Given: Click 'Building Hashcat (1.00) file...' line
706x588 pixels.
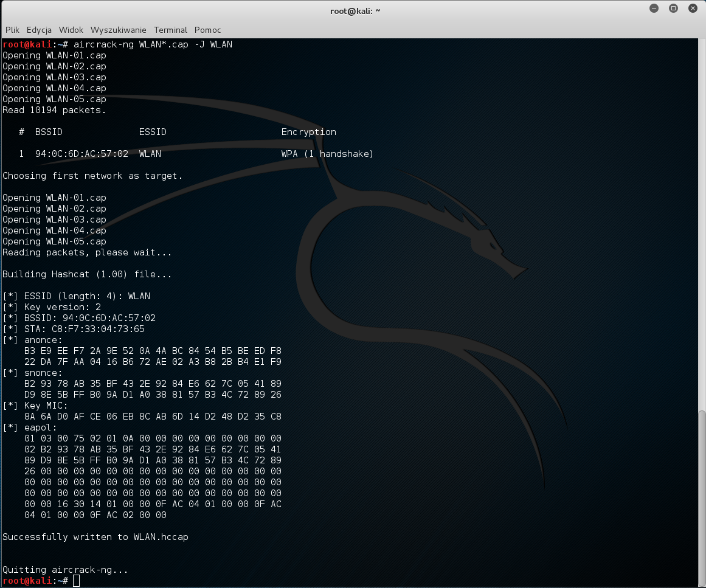Looking at the screenshot, I should pos(87,274).
